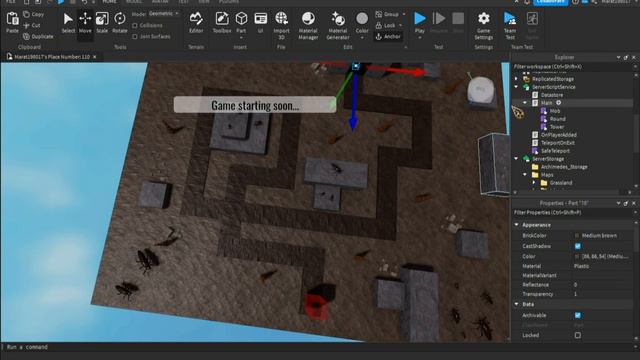Open Game Settings gear
Viewport: 640px width, 360px height.
[484, 19]
